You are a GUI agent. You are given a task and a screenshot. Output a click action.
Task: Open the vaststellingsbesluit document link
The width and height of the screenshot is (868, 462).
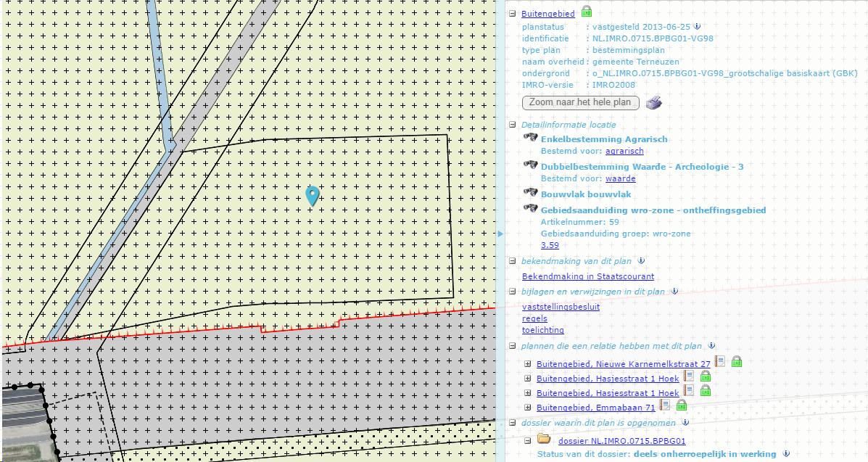[x=561, y=306]
